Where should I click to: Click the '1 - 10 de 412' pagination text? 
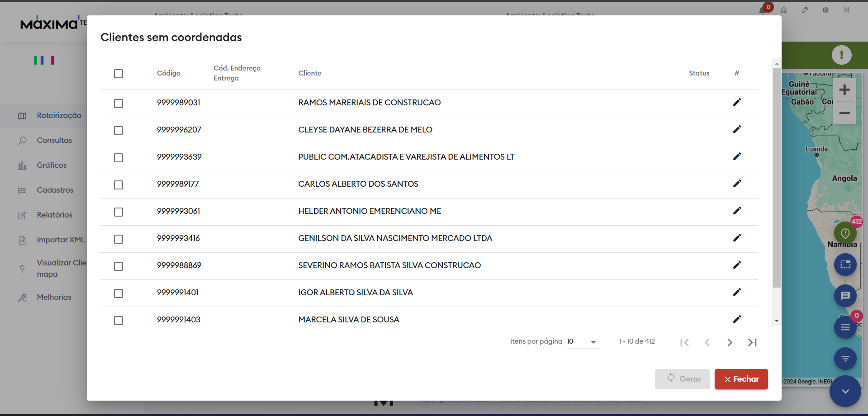pyautogui.click(x=637, y=341)
